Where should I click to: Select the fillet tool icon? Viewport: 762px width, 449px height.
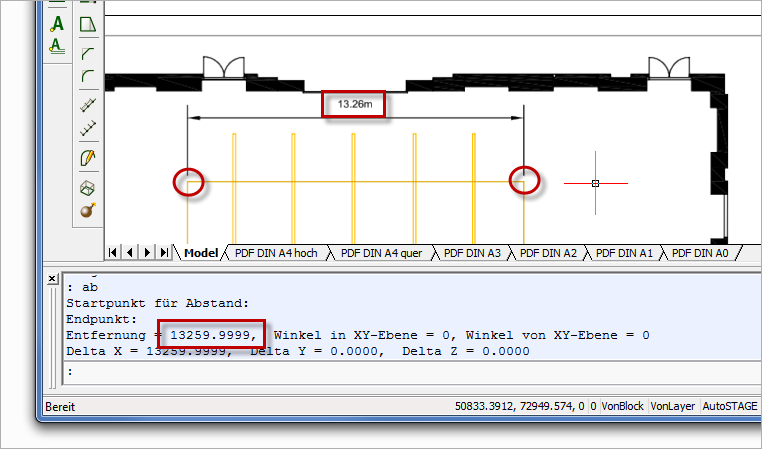pyautogui.click(x=88, y=75)
